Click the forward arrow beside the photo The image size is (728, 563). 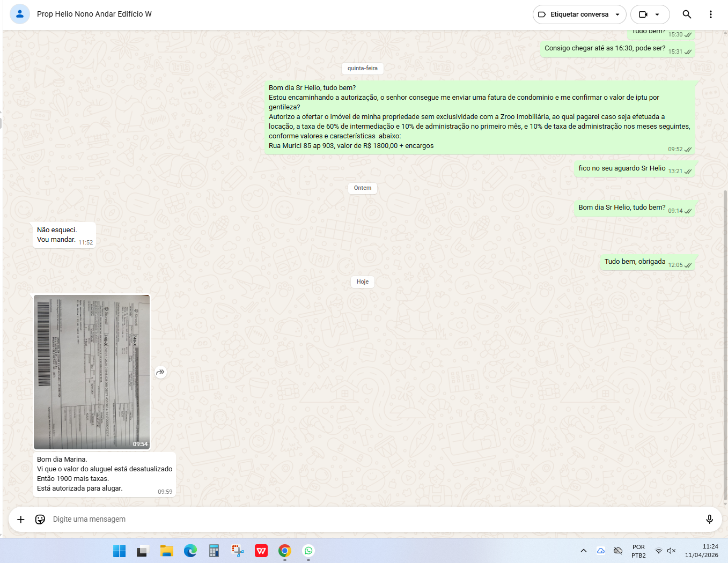click(160, 372)
